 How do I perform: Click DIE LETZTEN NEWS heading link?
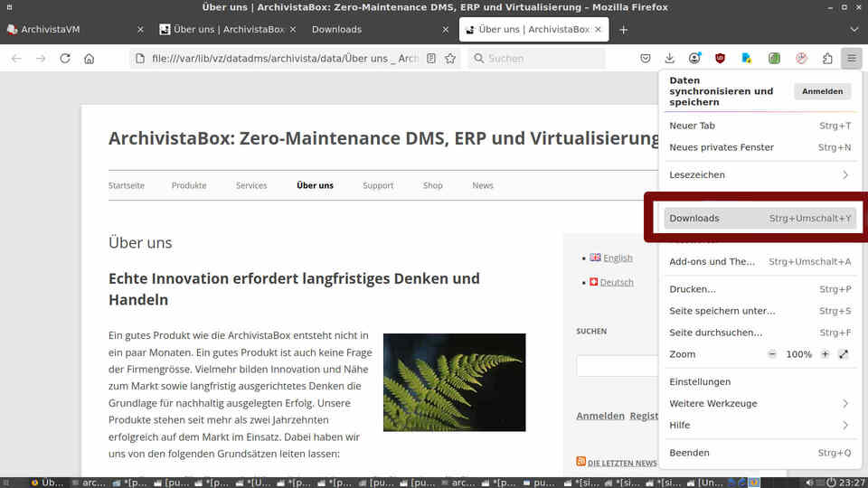[622, 463]
